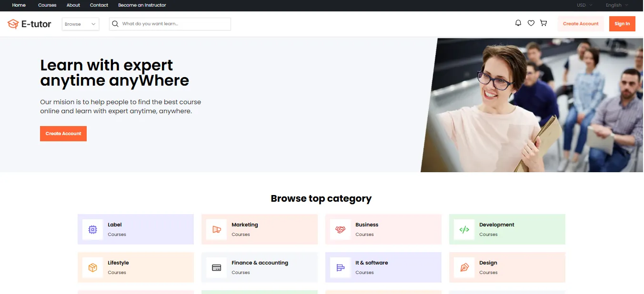Image resolution: width=644 pixels, height=294 pixels.
Task: Click 'Courses' text under Marketing
Action: coord(241,235)
